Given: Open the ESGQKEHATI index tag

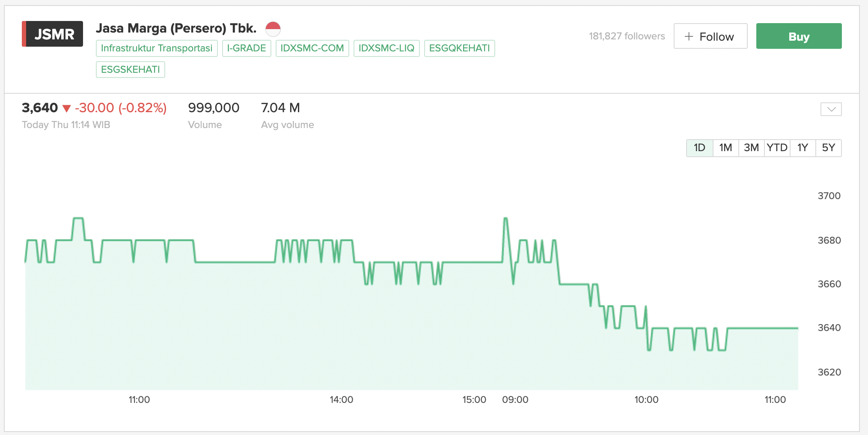Looking at the screenshot, I should coord(459,48).
